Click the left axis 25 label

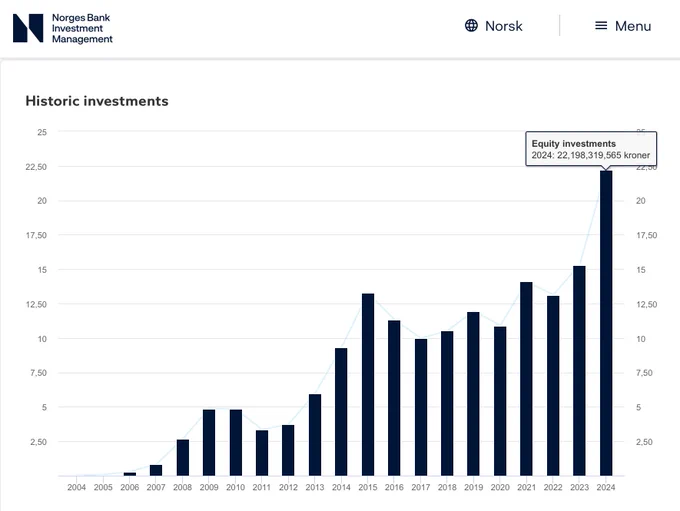tap(42, 132)
